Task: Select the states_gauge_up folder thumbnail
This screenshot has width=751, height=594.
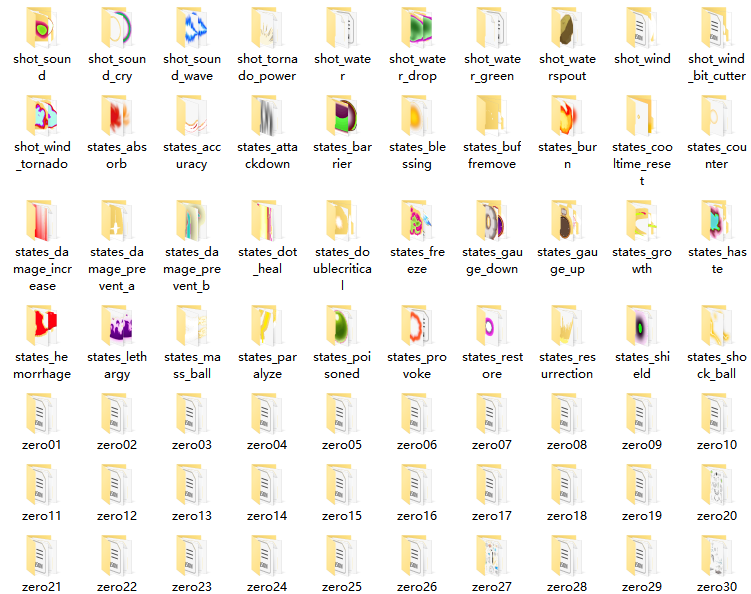Action: pos(567,220)
